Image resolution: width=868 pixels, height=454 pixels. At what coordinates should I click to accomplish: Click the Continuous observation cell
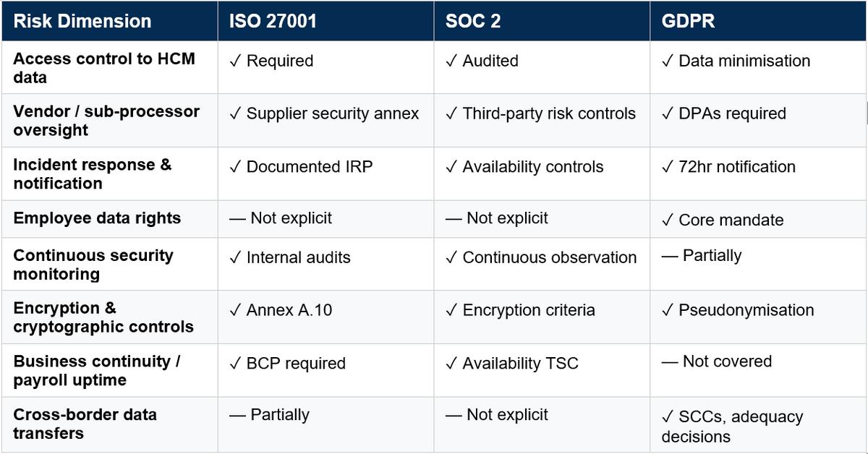tap(542, 264)
